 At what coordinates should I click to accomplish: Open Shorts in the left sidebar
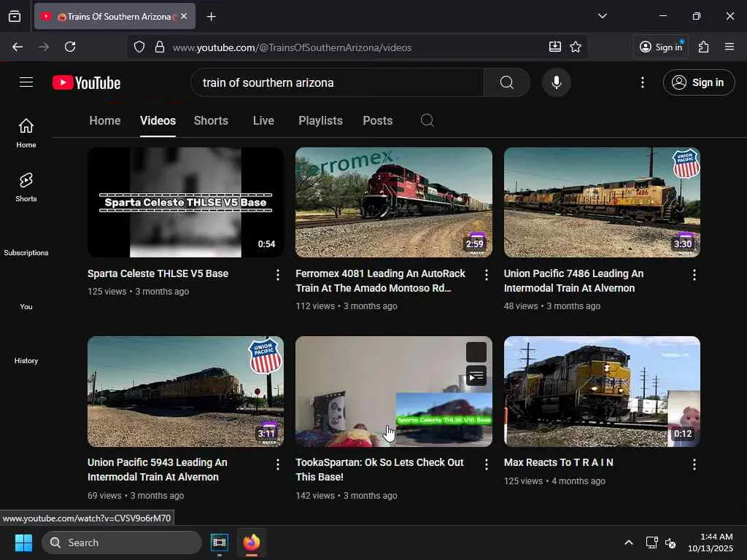(26, 187)
